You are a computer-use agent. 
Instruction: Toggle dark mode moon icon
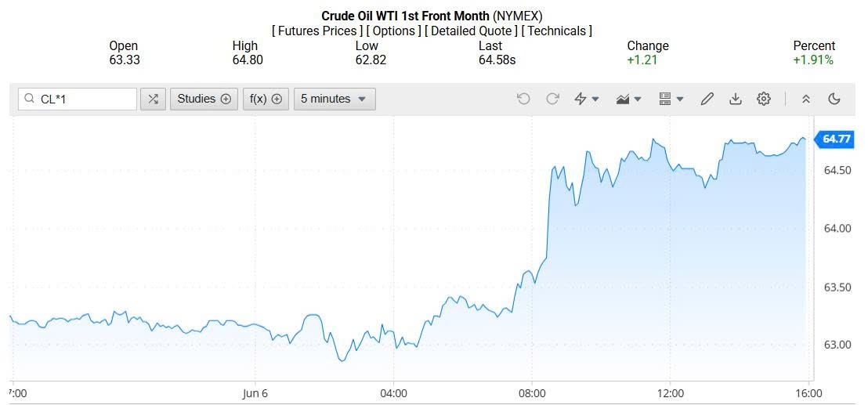(x=834, y=99)
